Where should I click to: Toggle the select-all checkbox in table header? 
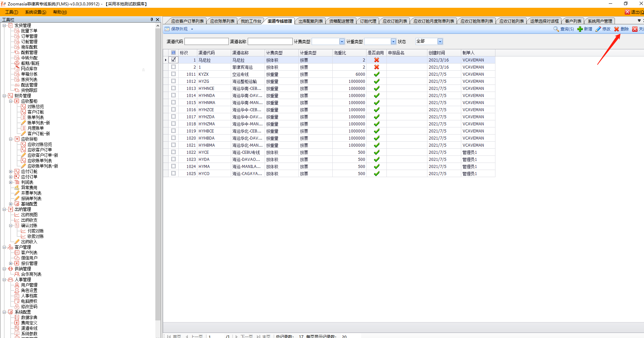tap(174, 53)
